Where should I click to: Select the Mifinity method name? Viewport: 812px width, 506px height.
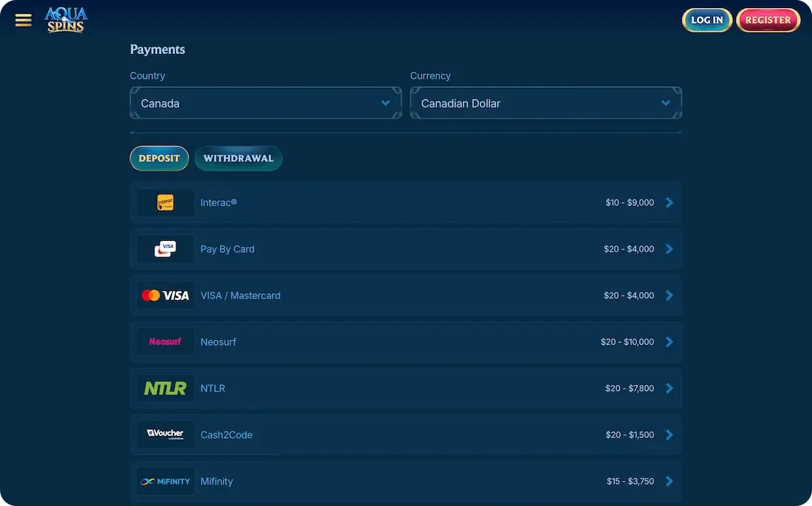[216, 481]
